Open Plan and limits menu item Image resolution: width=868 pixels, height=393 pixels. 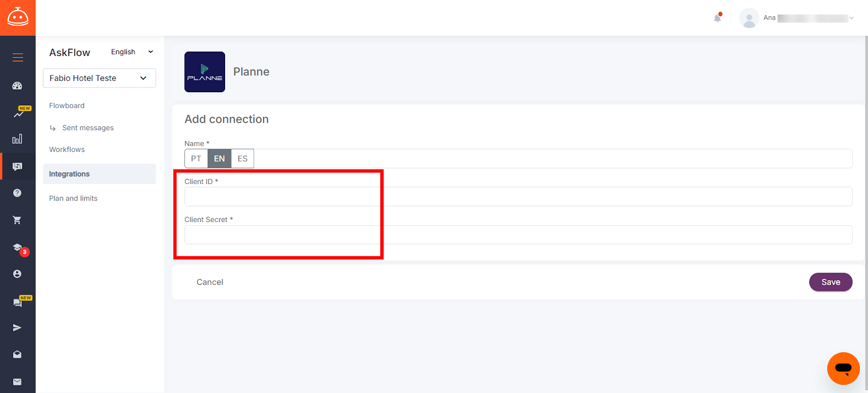pyautogui.click(x=73, y=199)
